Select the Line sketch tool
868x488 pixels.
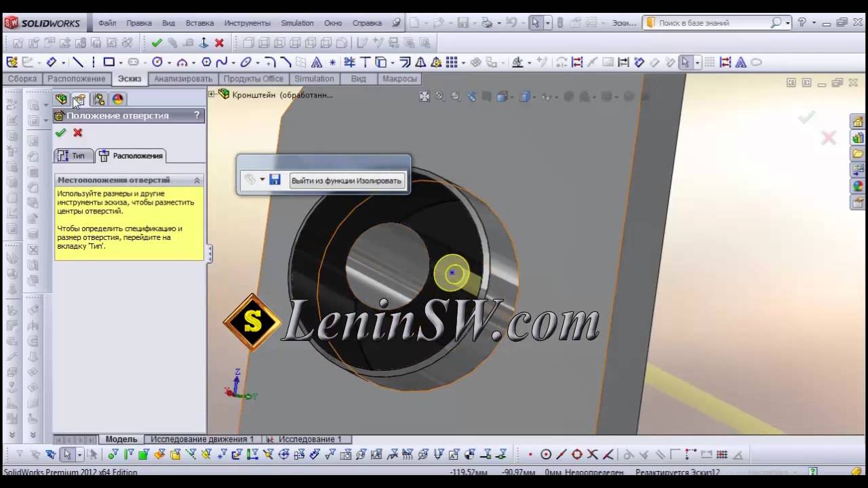(x=77, y=62)
